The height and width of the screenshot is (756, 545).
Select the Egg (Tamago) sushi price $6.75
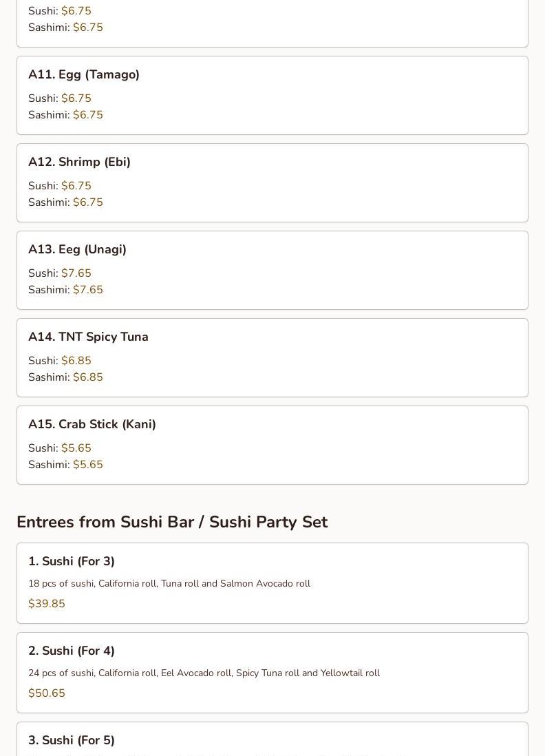(x=76, y=98)
